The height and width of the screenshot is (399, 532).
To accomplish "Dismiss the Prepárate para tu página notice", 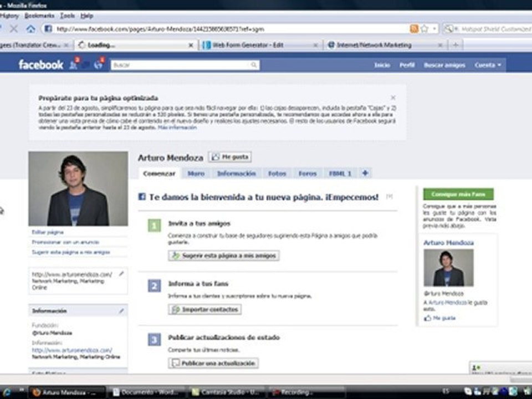I will pos(393,98).
